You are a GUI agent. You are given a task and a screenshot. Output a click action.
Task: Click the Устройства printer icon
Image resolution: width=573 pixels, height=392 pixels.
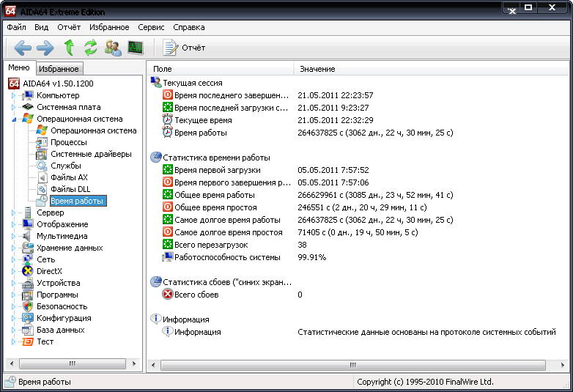click(28, 283)
